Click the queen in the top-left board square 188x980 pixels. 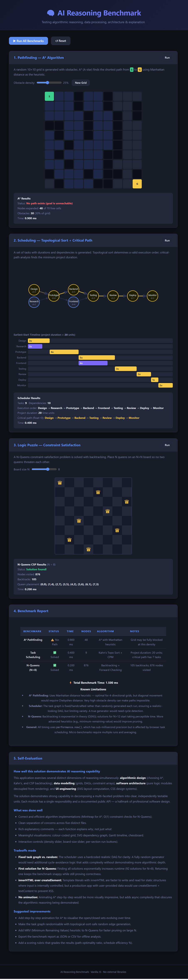coord(60,483)
